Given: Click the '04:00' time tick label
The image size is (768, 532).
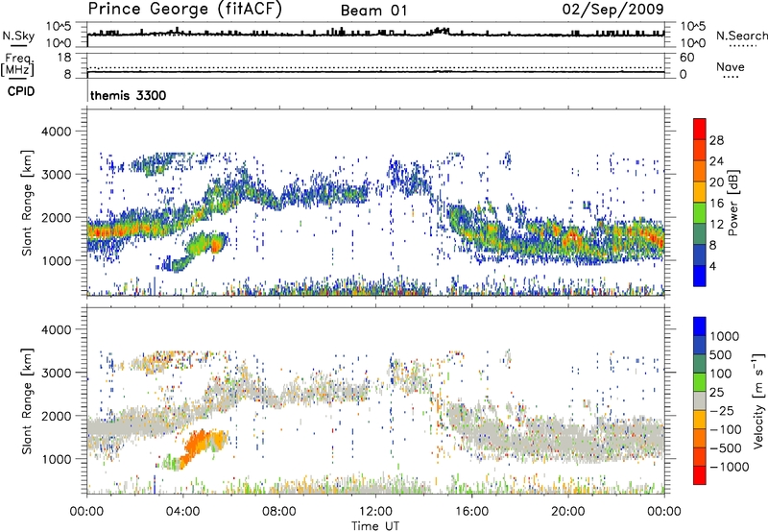Looking at the screenshot, I should pos(183,512).
